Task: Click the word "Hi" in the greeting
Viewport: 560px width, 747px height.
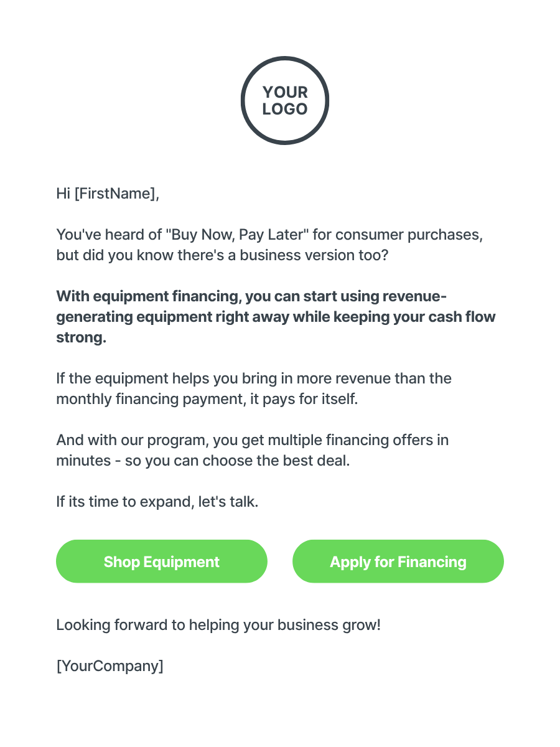Action: tap(63, 194)
